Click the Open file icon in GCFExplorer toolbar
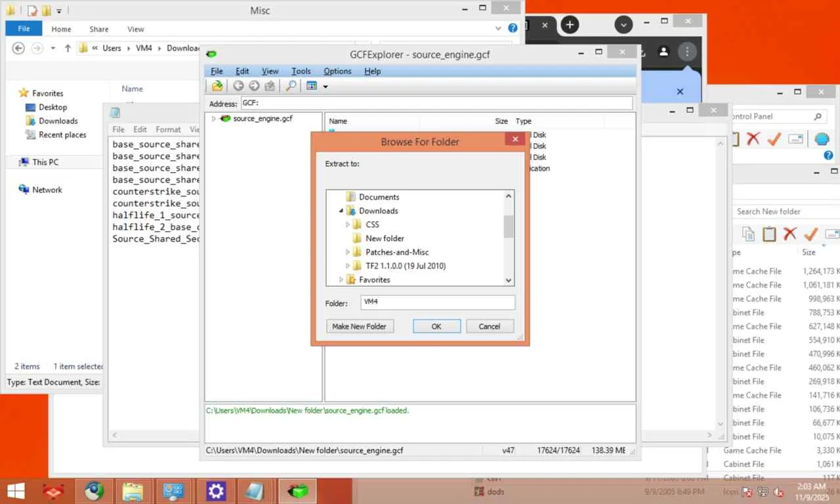840x504 pixels. click(x=217, y=86)
